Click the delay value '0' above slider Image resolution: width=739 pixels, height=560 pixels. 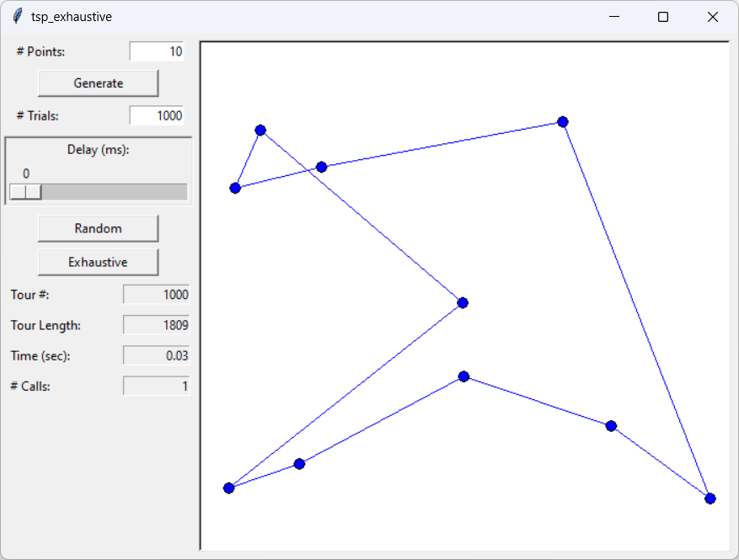[x=26, y=173]
